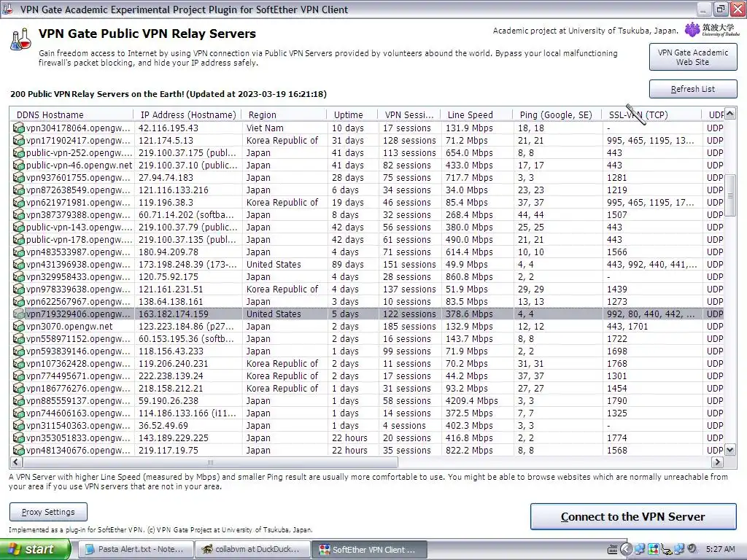Viewport: 747px width, 560px height.
Task: Sort by SSL-VPN (TCP) column header
Action: 651,114
